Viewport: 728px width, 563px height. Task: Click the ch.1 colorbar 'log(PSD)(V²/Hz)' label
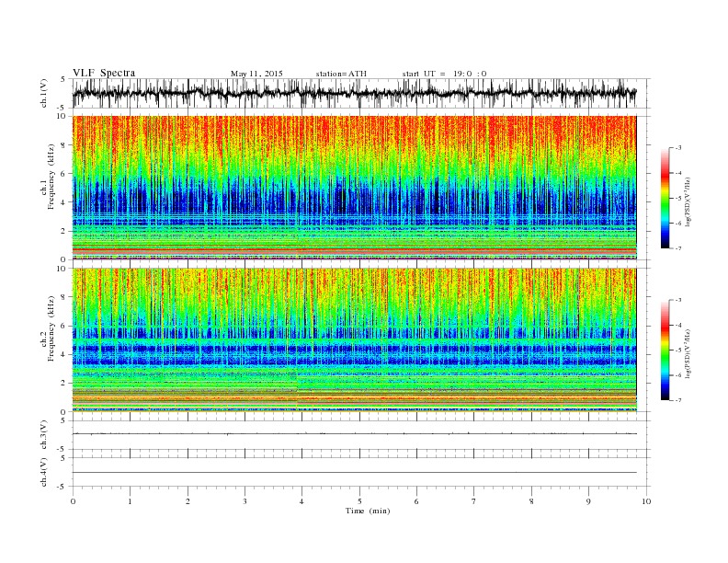tap(688, 201)
